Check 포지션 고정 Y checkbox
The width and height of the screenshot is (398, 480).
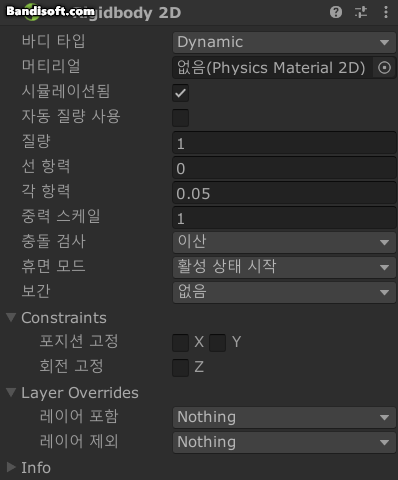click(217, 343)
